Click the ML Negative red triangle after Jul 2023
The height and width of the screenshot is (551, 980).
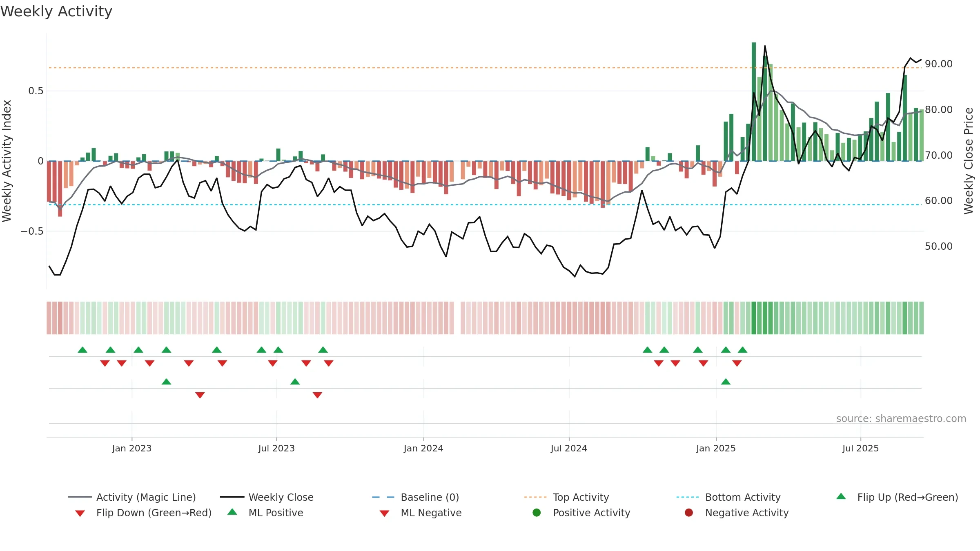[317, 395]
